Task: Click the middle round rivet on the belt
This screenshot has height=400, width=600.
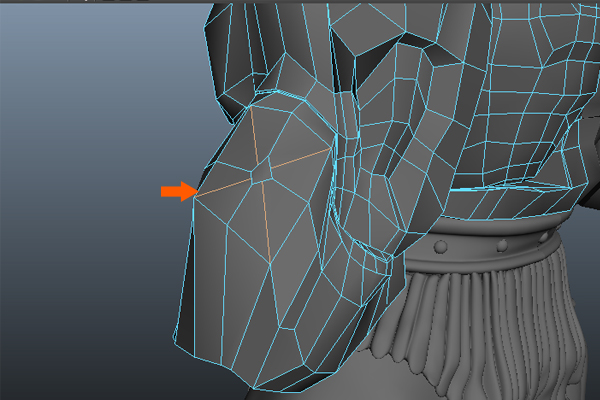Action: tap(502, 245)
